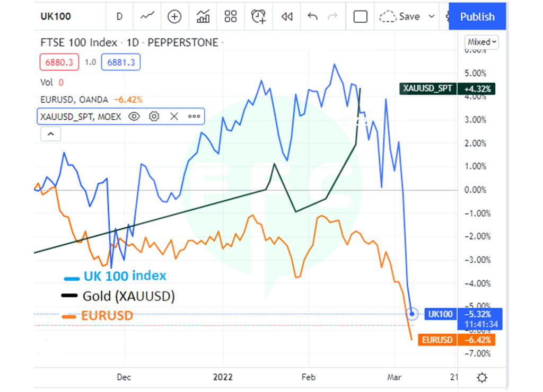
Task: Open the chart style line icon
Action: (147, 17)
